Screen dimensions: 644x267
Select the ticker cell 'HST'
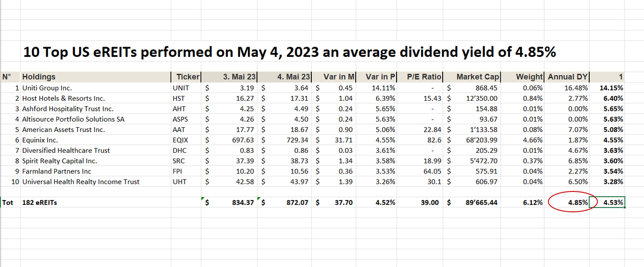point(186,98)
